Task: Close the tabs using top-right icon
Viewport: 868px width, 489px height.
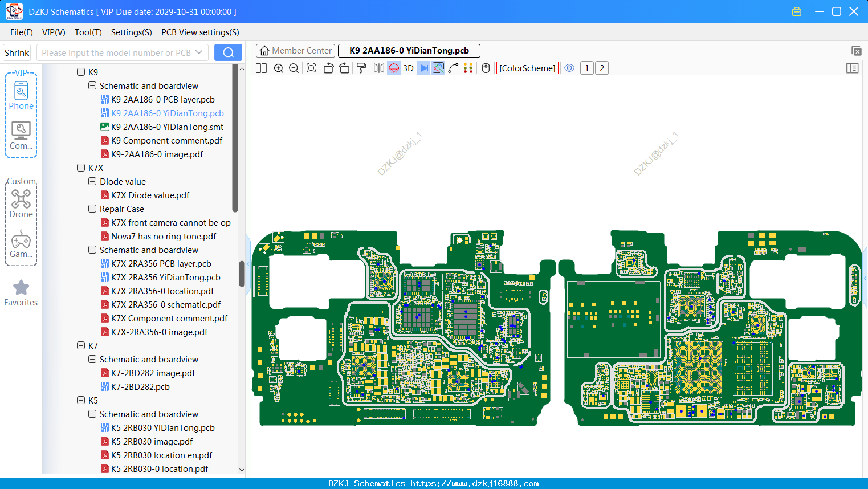Action: coord(856,51)
